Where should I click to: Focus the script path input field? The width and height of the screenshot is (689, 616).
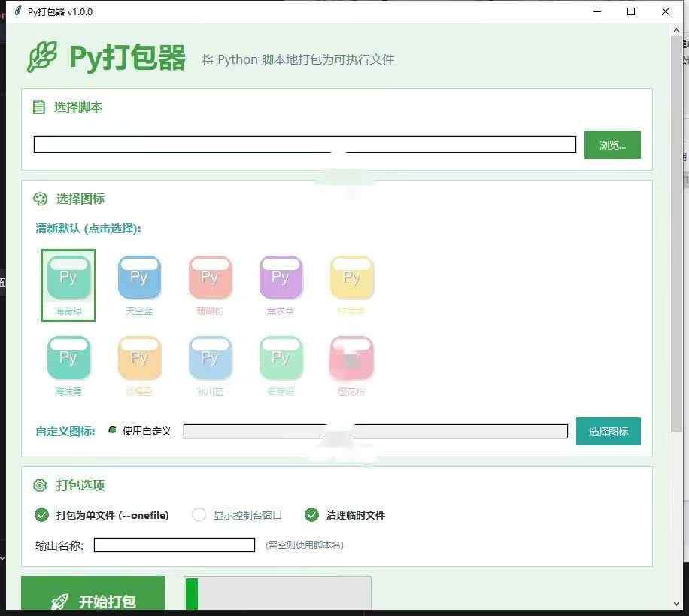pos(305,144)
